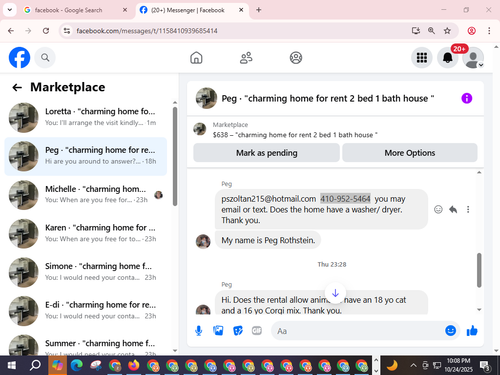Select Peg's conversation in the list
500x375 pixels.
pos(86,156)
